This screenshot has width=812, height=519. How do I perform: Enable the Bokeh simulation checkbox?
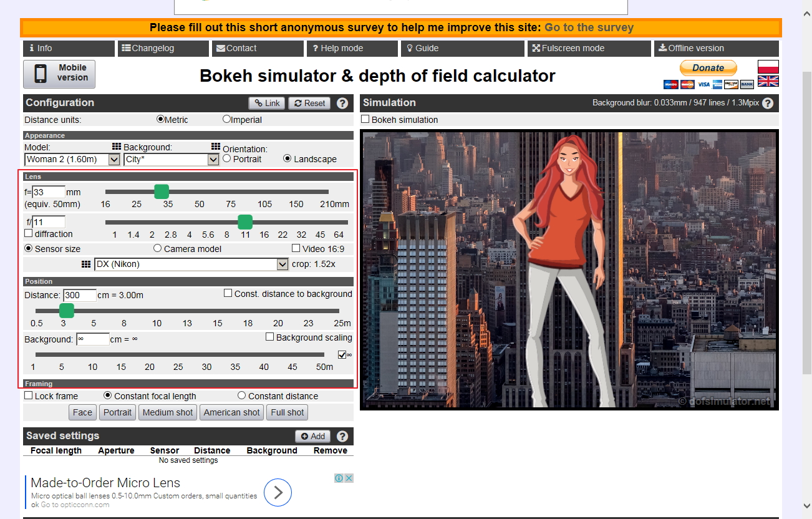point(366,119)
